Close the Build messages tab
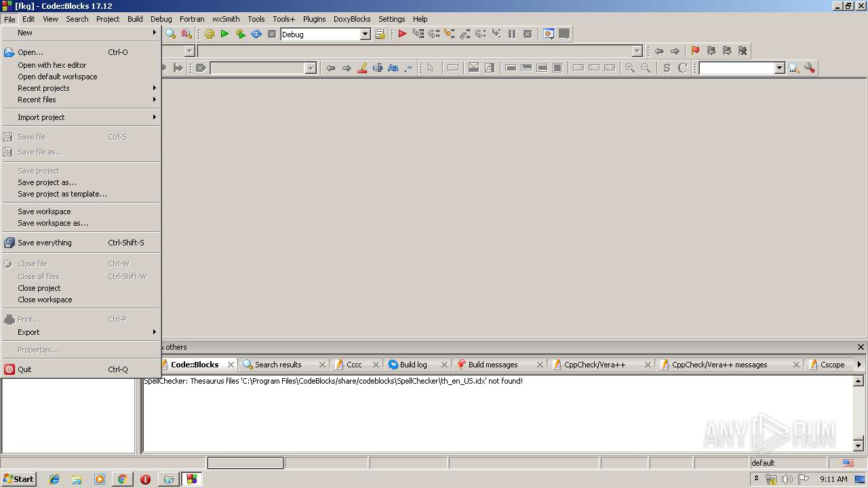The width and height of the screenshot is (868, 488). [540, 365]
